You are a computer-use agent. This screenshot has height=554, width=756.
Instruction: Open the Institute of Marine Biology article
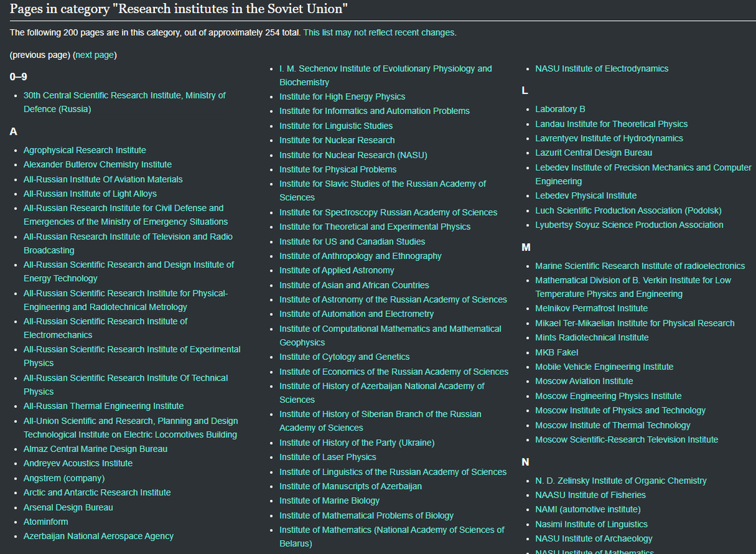(x=329, y=500)
